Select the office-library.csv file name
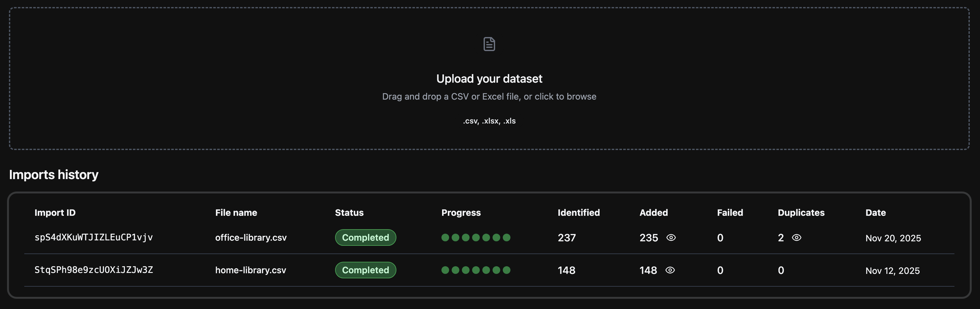980x309 pixels. 251,237
